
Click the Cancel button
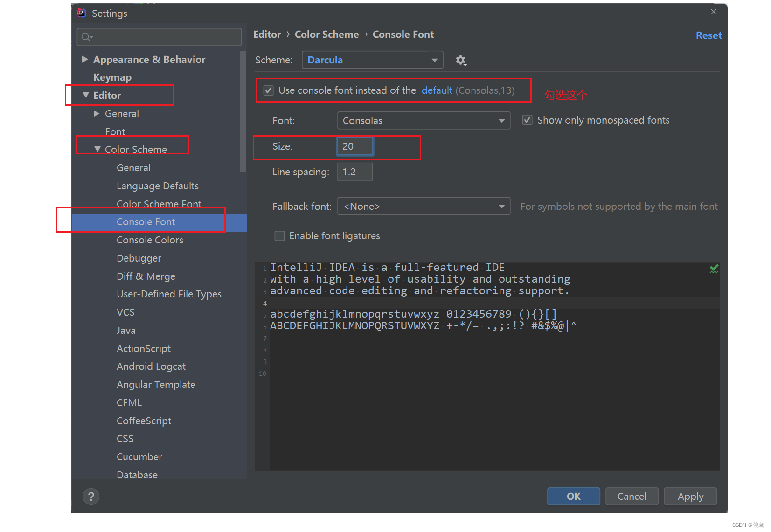point(632,497)
